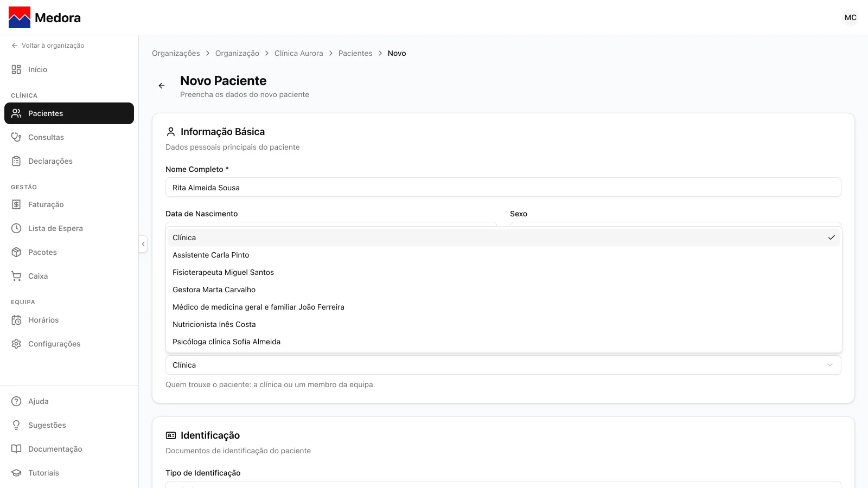Image resolution: width=868 pixels, height=488 pixels.
Task: Select Fisioterapeuta Miguel Santos option
Action: coord(503,272)
